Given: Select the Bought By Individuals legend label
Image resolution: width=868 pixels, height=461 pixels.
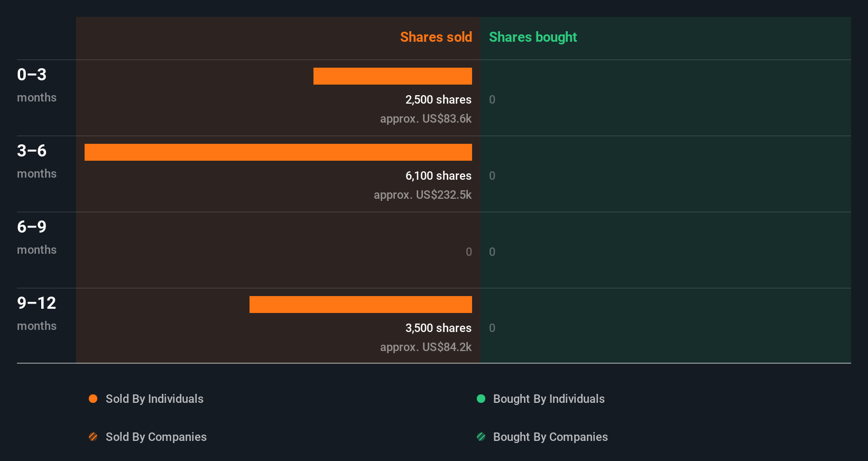Looking at the screenshot, I should (549, 399).
